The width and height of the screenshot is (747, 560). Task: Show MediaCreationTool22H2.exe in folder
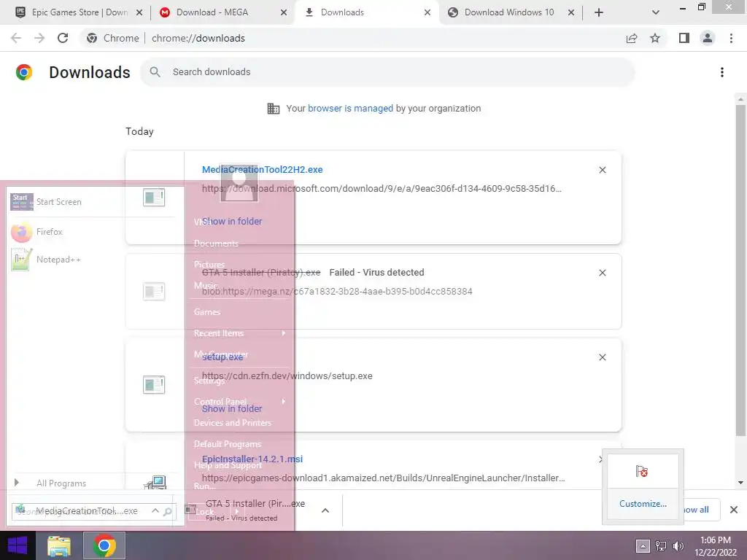[232, 222]
